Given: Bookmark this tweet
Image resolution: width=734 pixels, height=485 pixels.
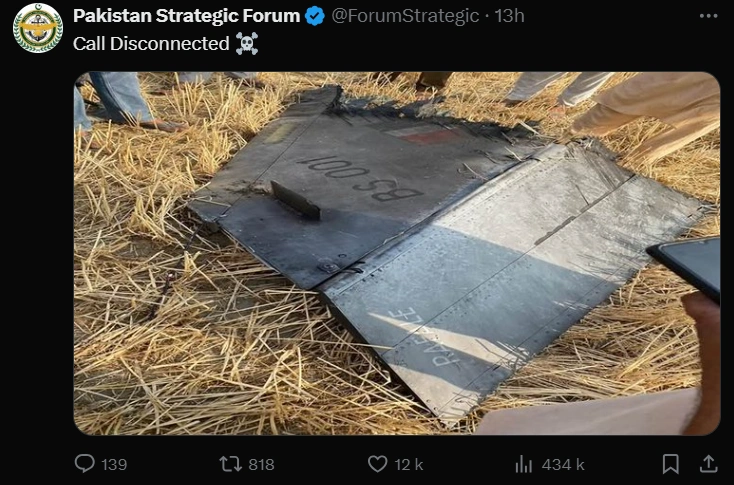Looking at the screenshot, I should click(671, 464).
